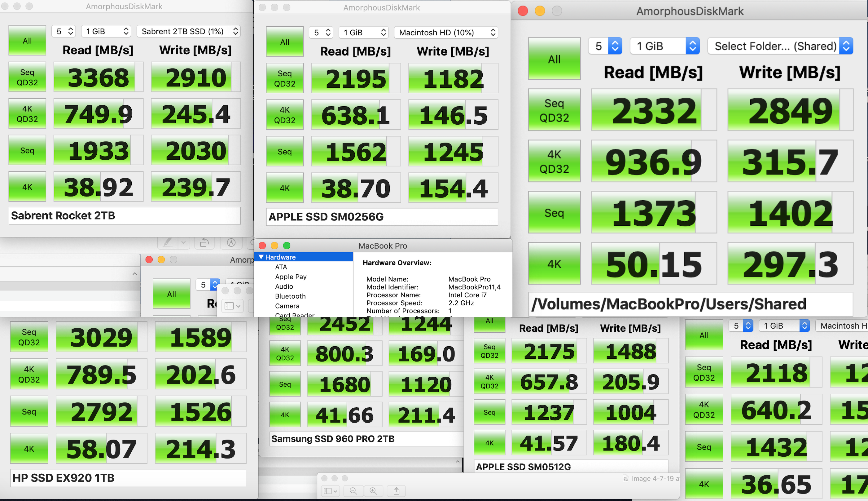Open sidebar view menu in bottom Preview window
This screenshot has width=868, height=501.
coord(331,491)
